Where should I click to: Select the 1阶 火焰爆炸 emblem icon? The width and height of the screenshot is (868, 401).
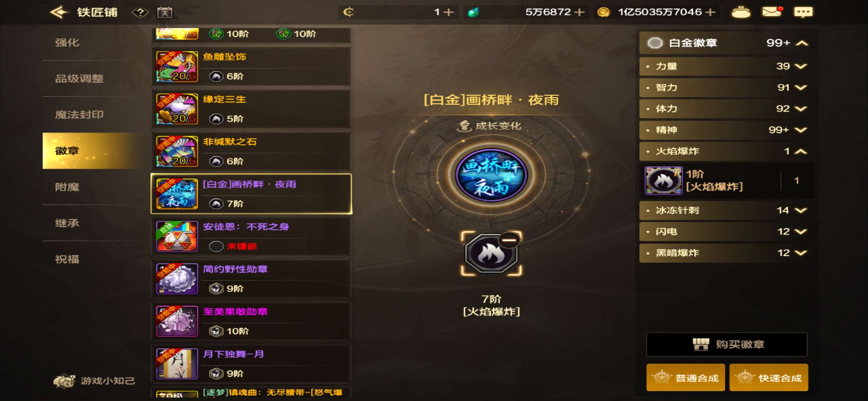point(663,181)
